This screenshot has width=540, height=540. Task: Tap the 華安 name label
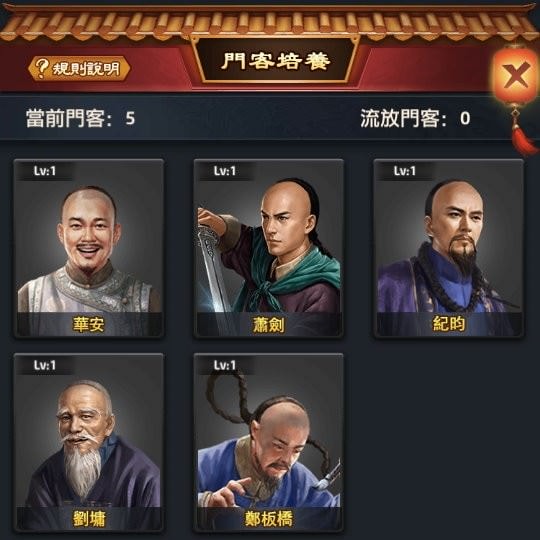point(89,324)
